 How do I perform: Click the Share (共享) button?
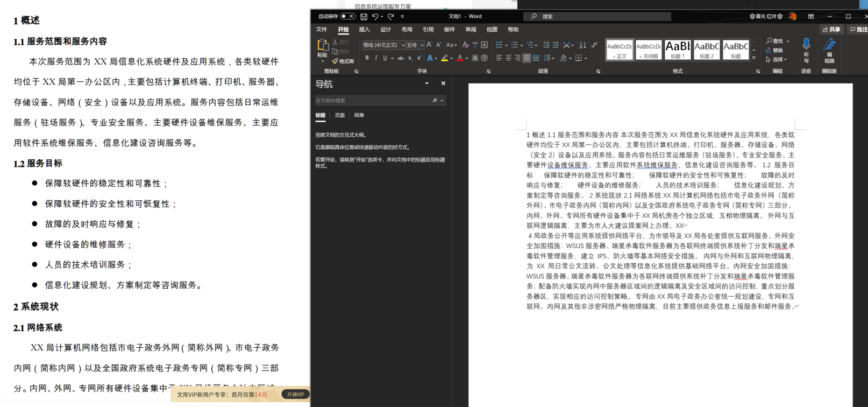[x=831, y=30]
